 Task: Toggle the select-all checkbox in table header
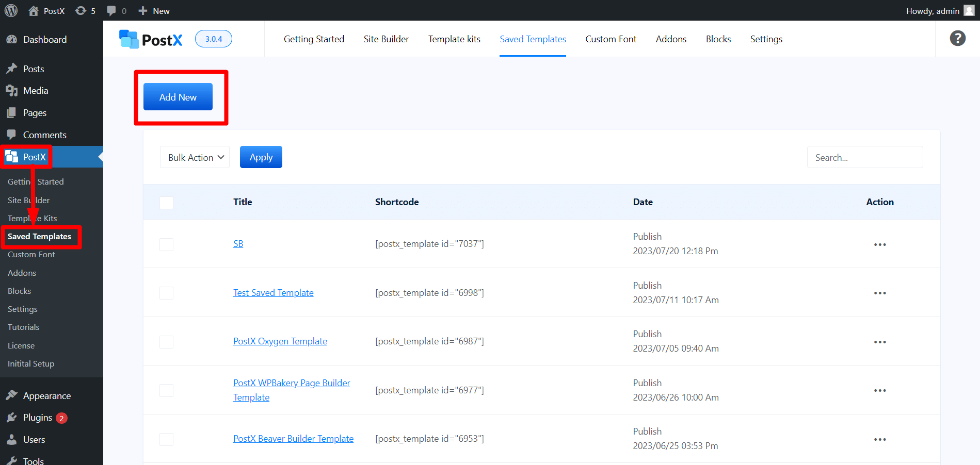[166, 203]
